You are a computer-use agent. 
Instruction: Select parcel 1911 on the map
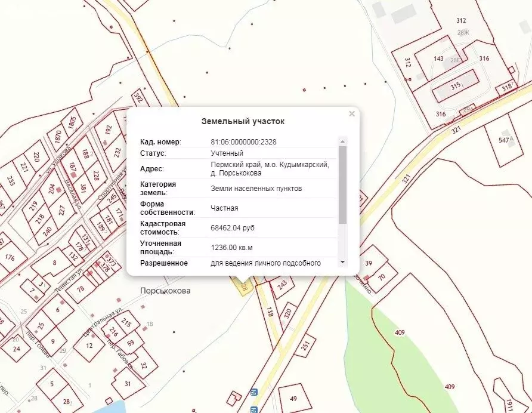point(509,404)
